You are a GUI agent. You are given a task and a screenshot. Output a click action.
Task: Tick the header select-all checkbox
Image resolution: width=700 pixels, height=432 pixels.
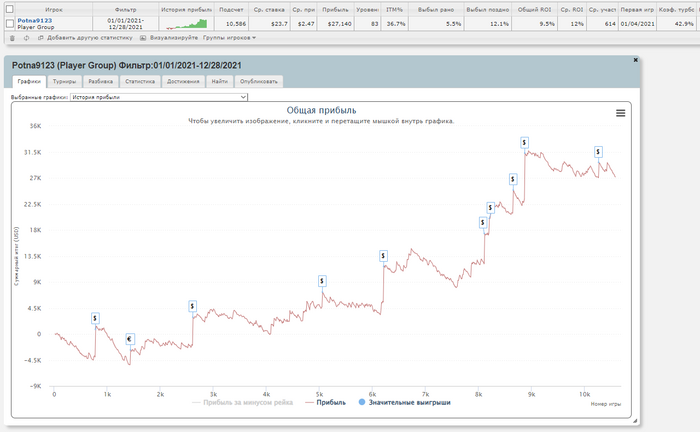point(9,9)
